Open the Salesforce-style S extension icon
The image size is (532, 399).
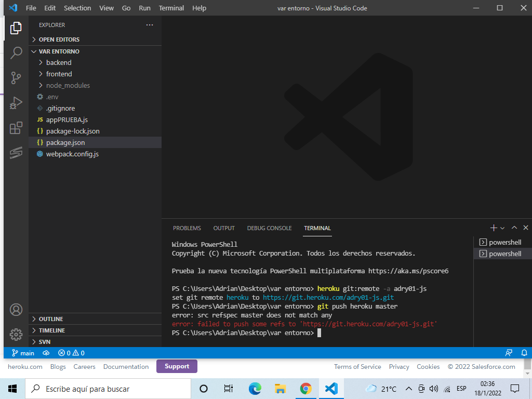(x=16, y=153)
